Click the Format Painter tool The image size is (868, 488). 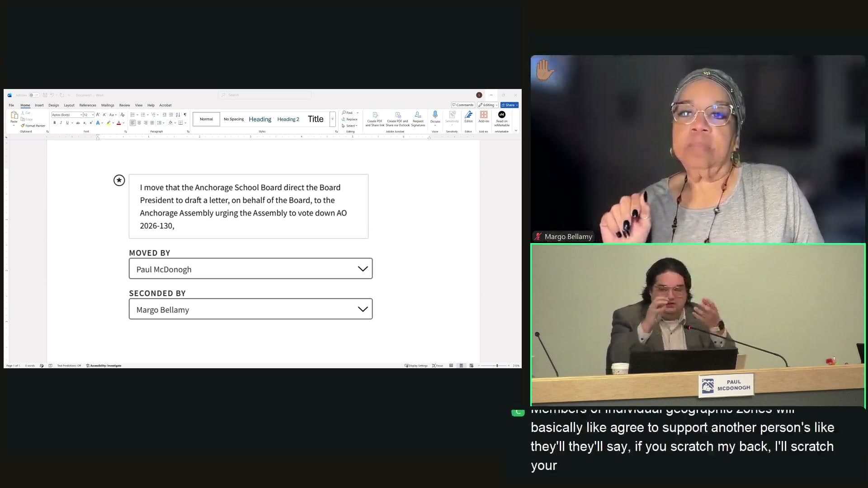click(x=33, y=126)
